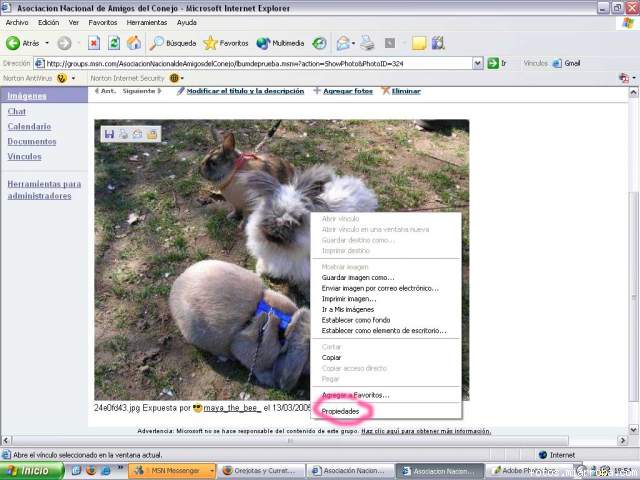This screenshot has height=480, width=640.
Task: Click Norton Internet Security globe icon
Action: click(x=174, y=78)
